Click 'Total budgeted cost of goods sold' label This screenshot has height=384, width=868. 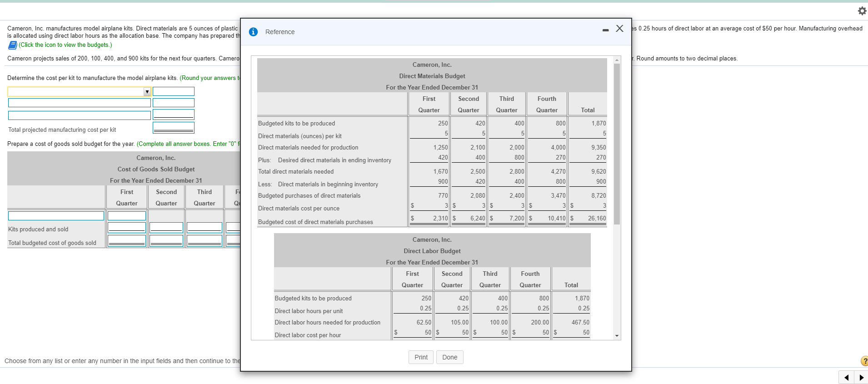point(52,243)
